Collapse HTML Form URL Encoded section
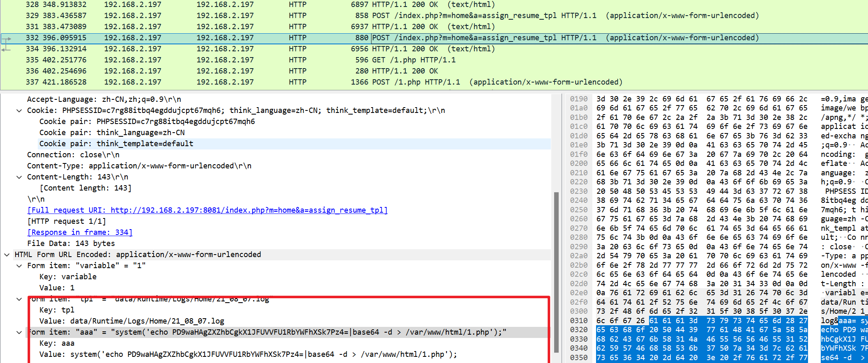The height and width of the screenshot is (363, 868). 7,255
